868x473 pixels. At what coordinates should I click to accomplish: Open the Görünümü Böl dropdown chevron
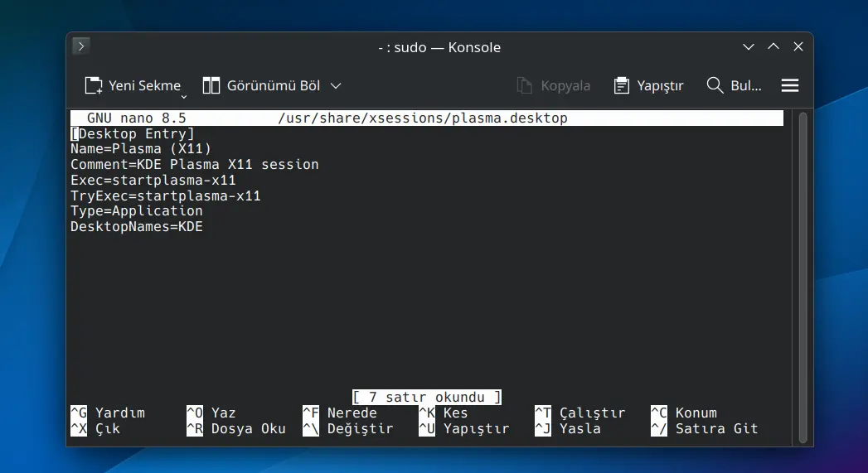click(336, 86)
